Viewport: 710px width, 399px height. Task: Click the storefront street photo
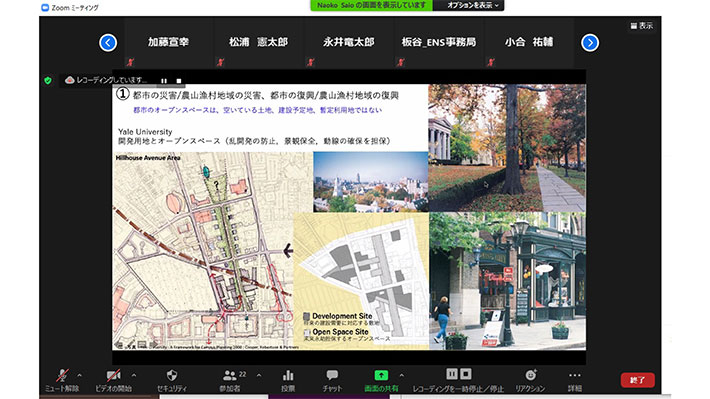(x=507, y=281)
